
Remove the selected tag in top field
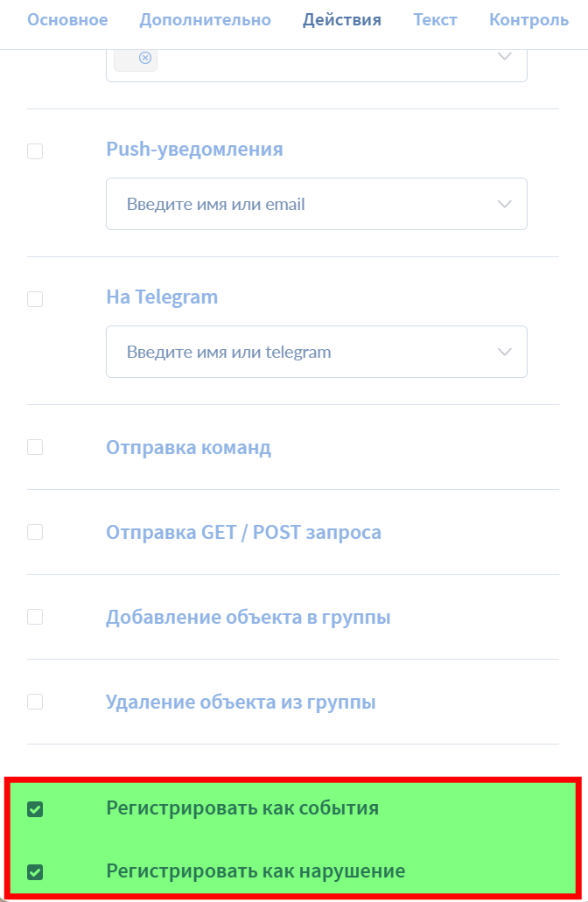pyautogui.click(x=145, y=58)
